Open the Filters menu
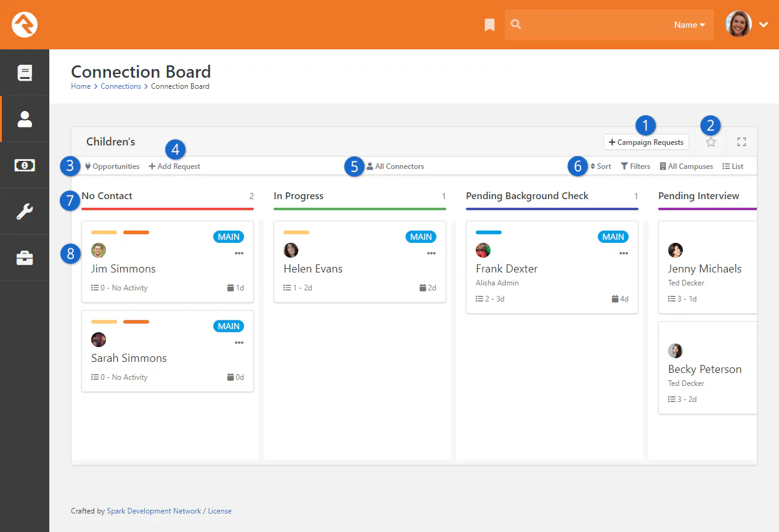The width and height of the screenshot is (779, 532). coord(635,166)
